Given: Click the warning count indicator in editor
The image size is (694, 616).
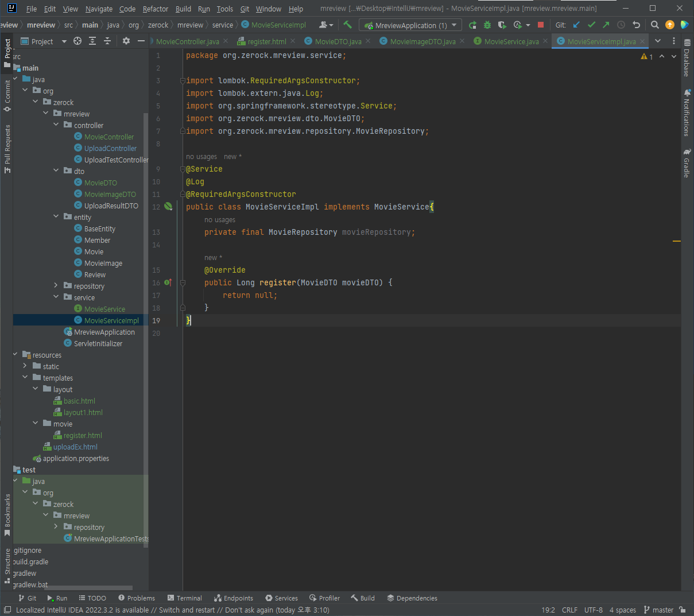Looking at the screenshot, I should (x=647, y=56).
